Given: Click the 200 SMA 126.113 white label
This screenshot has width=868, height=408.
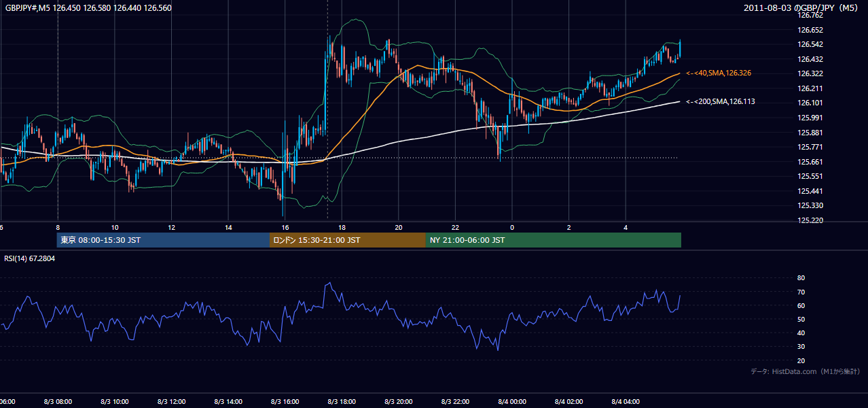Looking at the screenshot, I should click(721, 101).
